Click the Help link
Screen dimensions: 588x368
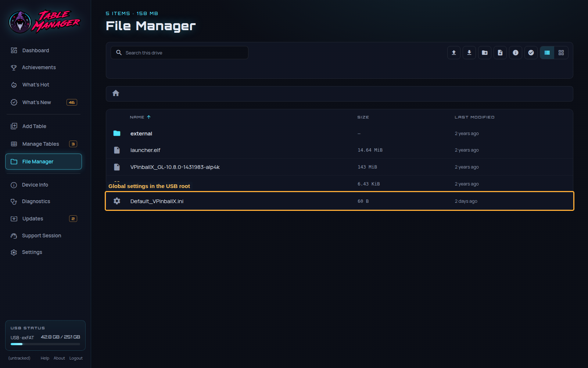(45, 358)
